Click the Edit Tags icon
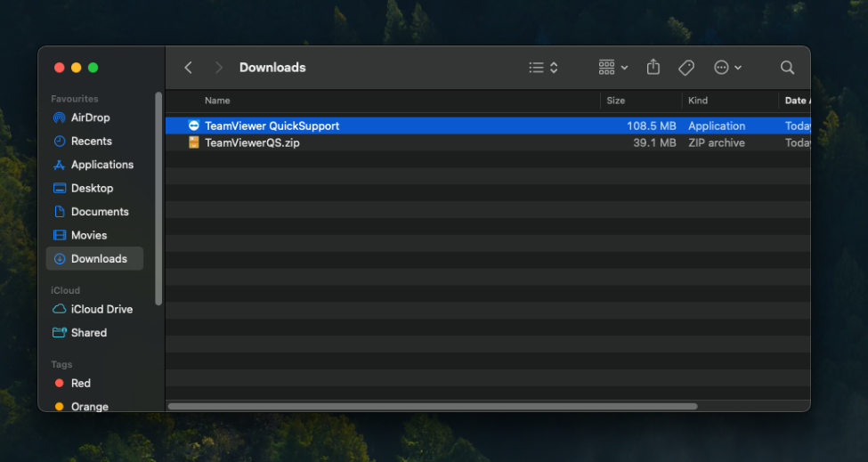Screen dimensions: 868x462 click(x=686, y=68)
